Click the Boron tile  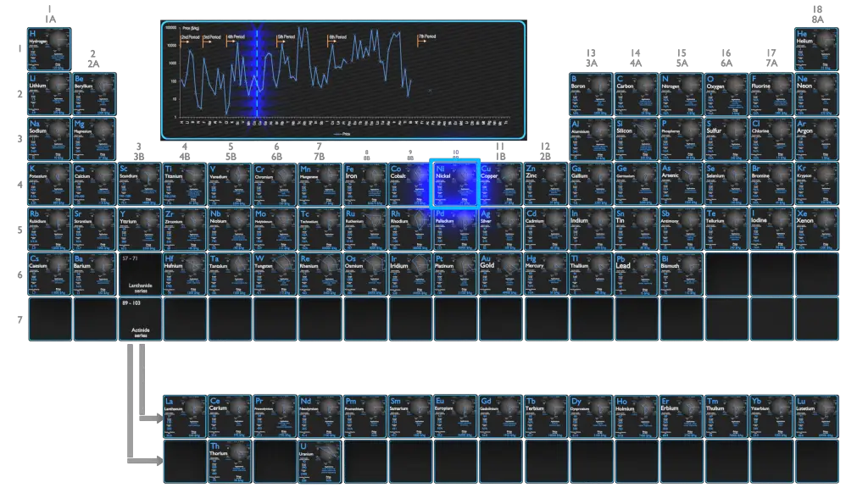point(591,94)
